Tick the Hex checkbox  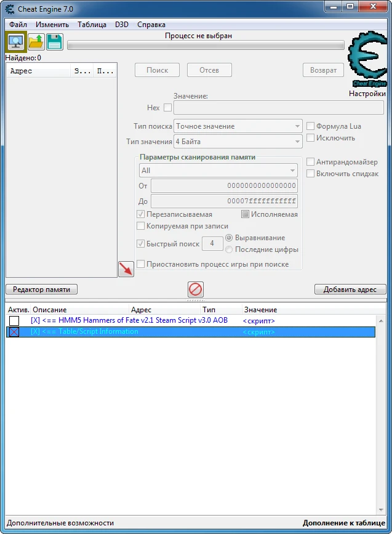tap(167, 108)
